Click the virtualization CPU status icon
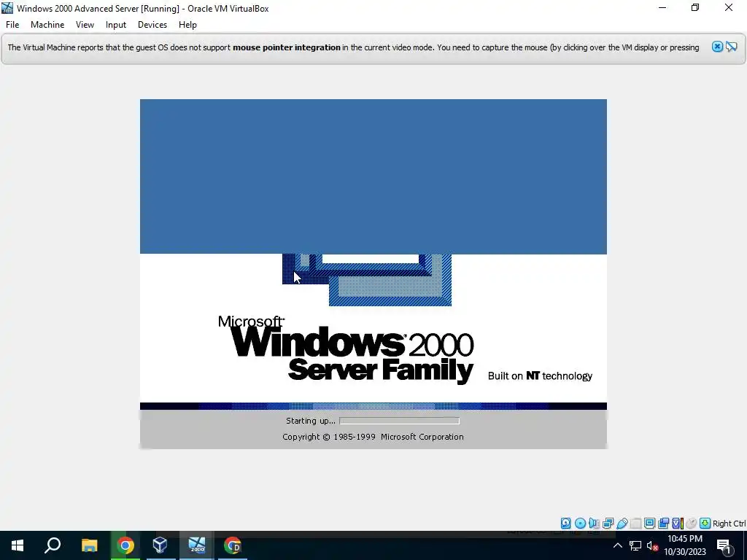747x560 pixels. pyautogui.click(x=678, y=524)
